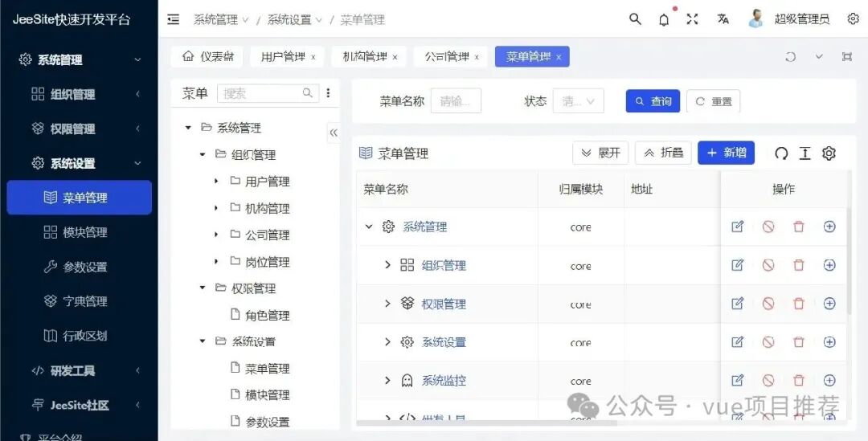
Task: Add submenu under 权限管理 row
Action: pyautogui.click(x=829, y=304)
